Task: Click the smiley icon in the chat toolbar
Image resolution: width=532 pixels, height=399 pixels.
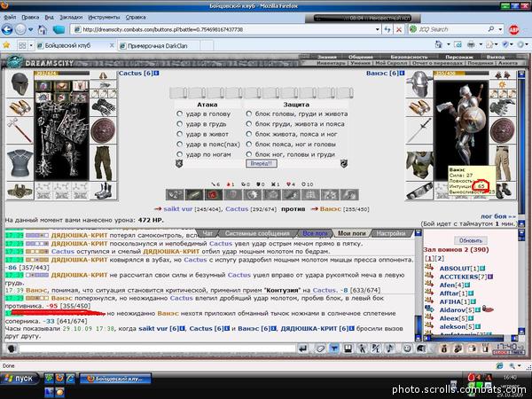Action: pos(407,348)
